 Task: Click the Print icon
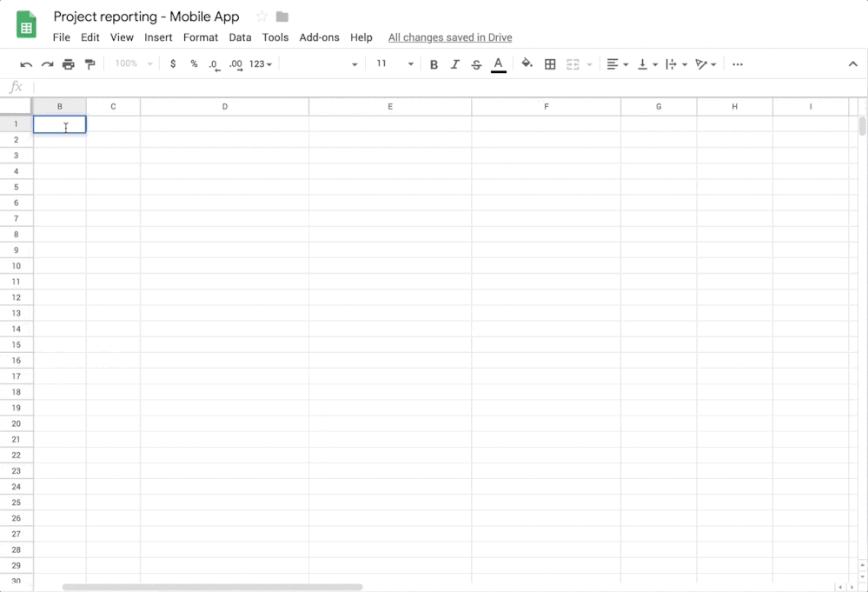68,64
